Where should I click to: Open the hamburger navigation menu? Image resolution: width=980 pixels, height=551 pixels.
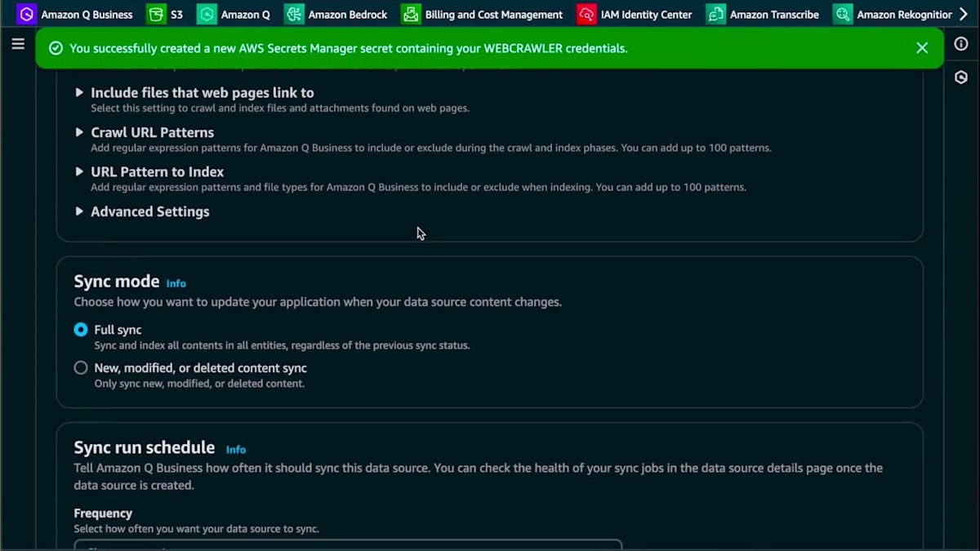[18, 44]
